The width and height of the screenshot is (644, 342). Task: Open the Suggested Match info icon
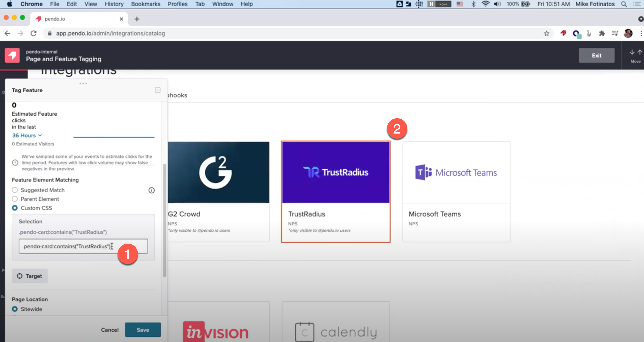(151, 190)
